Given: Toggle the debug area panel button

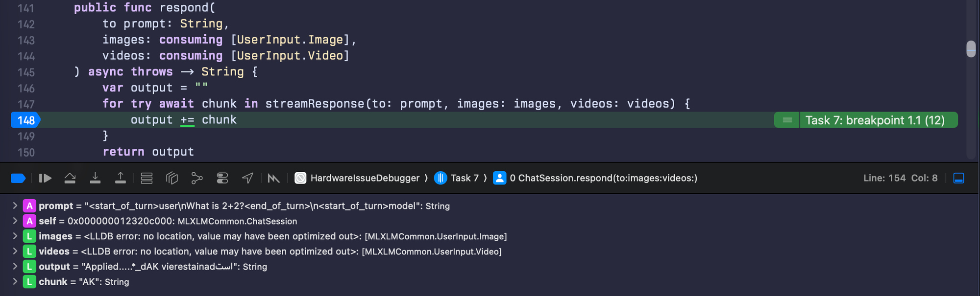Looking at the screenshot, I should point(958,178).
